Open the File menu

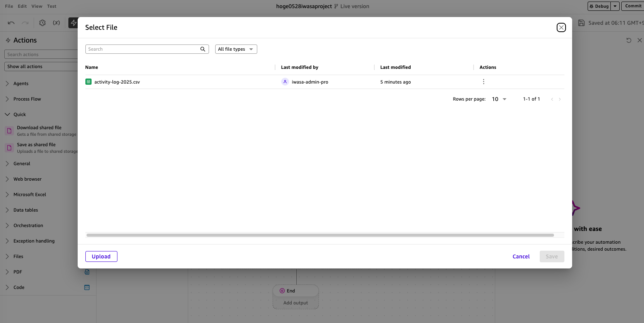[x=9, y=6]
